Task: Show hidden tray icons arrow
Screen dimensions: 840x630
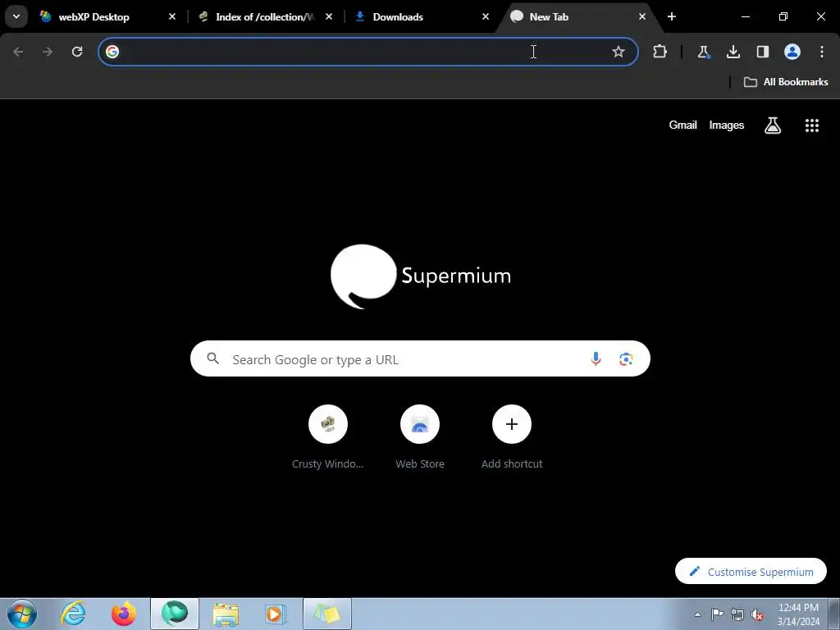Action: click(697, 614)
